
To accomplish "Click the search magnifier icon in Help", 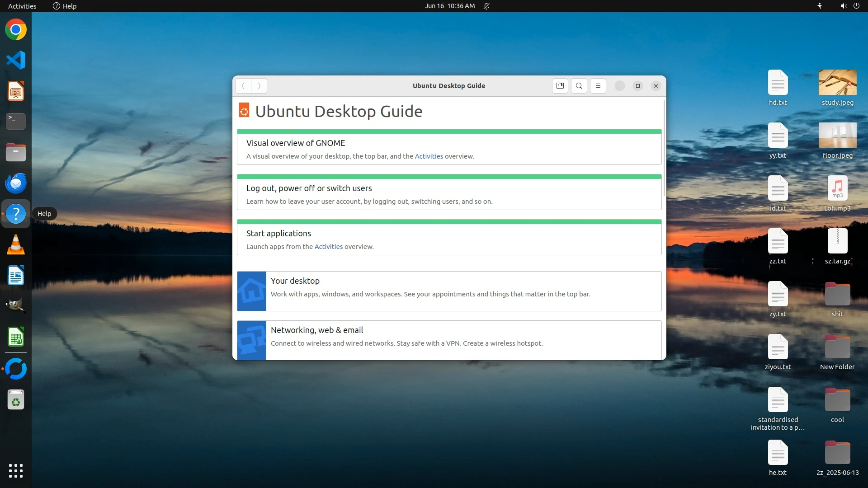I will click(579, 86).
